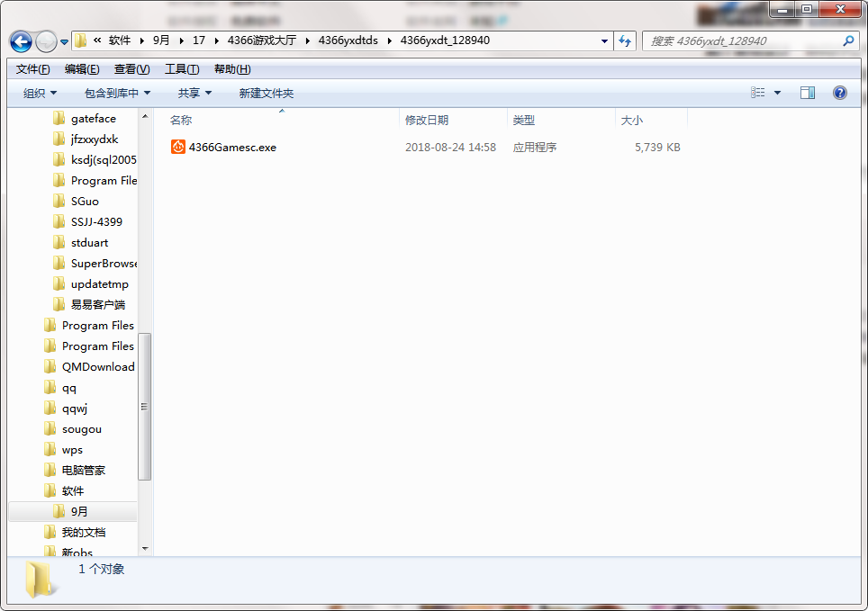
Task: Select the 4366Gamesc.exe file icon
Action: tap(177, 147)
